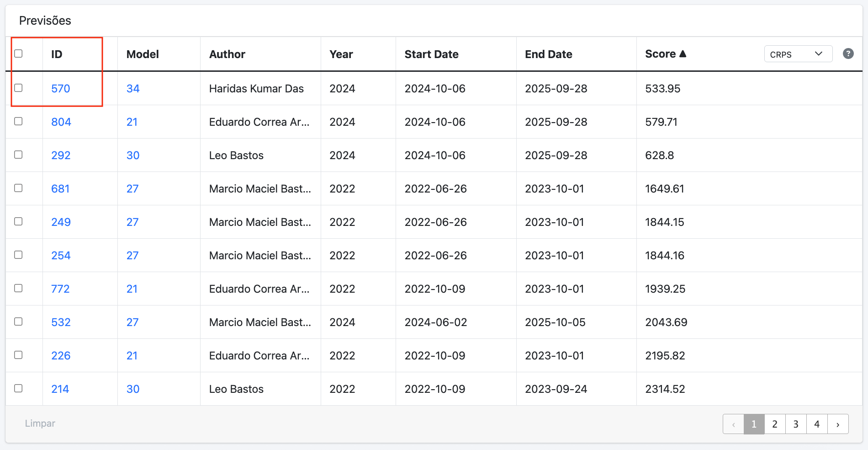
Task: Go to page 4 of predictions
Action: click(817, 424)
